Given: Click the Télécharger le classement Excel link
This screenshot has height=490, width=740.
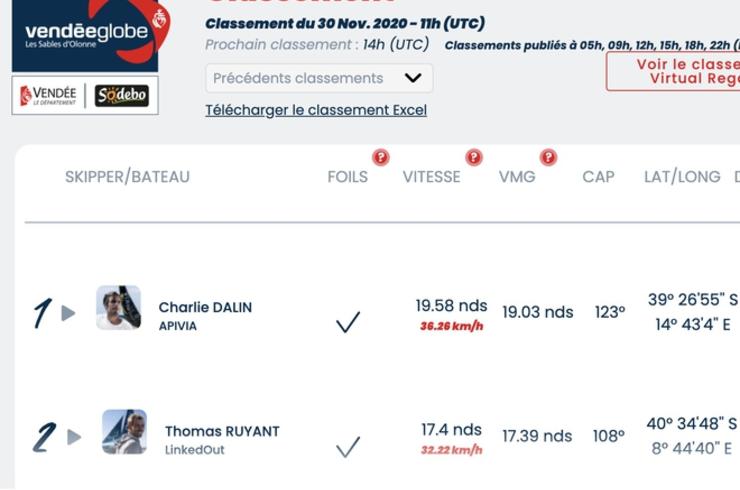Looking at the screenshot, I should [316, 110].
